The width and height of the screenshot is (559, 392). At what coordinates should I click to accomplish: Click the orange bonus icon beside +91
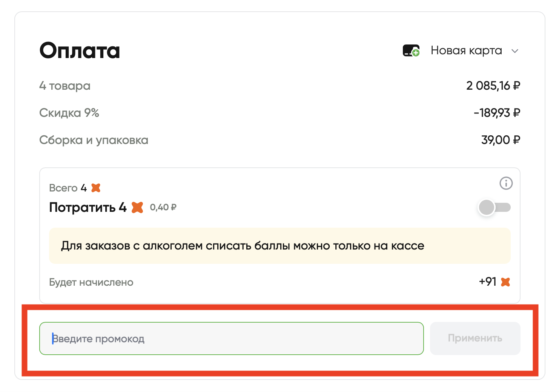(x=505, y=282)
